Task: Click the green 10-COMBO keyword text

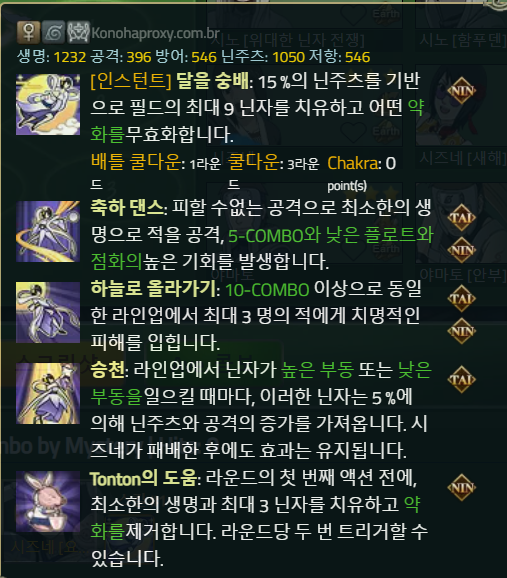Action: coord(267,290)
